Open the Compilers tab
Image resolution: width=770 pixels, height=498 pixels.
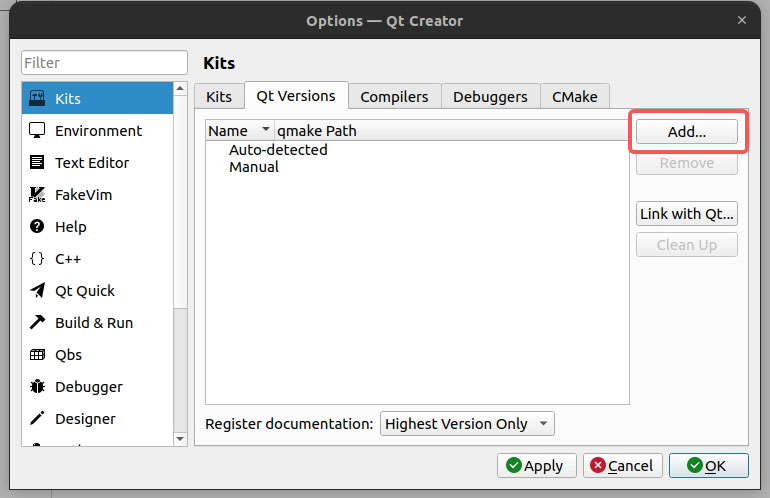pyautogui.click(x=394, y=97)
